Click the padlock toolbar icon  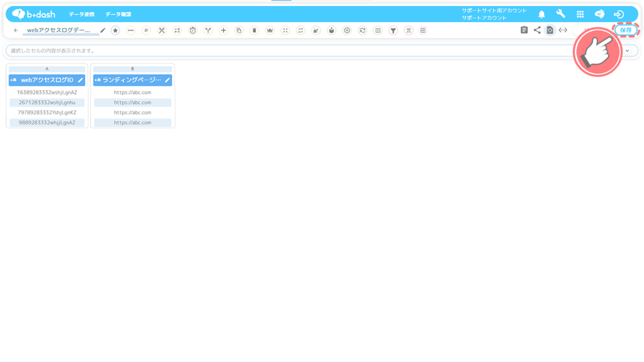pyautogui.click(x=316, y=30)
